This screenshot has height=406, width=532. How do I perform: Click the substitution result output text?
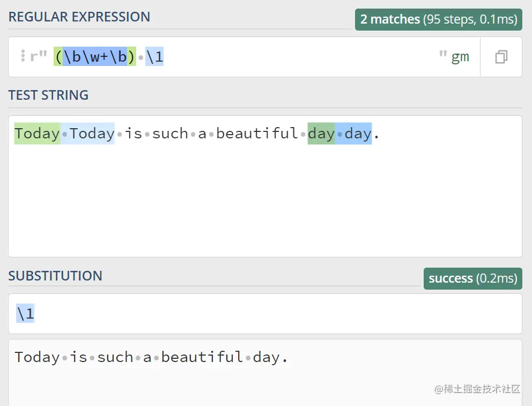click(151, 357)
